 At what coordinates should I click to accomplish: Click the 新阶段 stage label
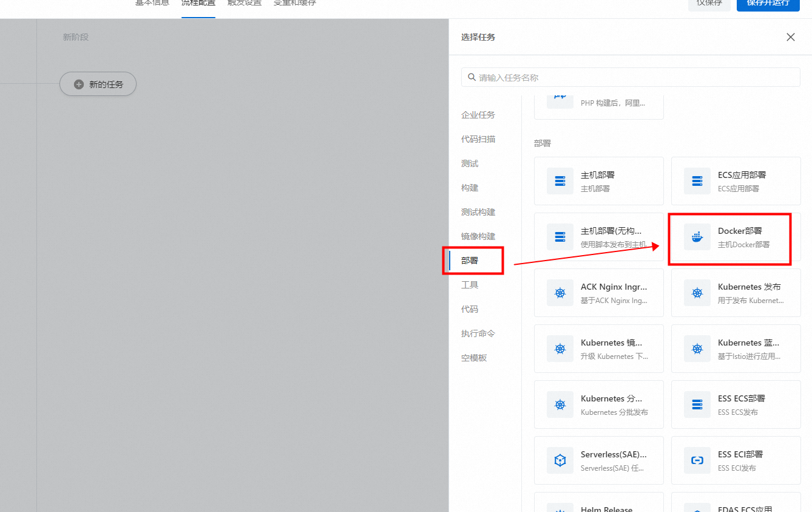(x=76, y=37)
